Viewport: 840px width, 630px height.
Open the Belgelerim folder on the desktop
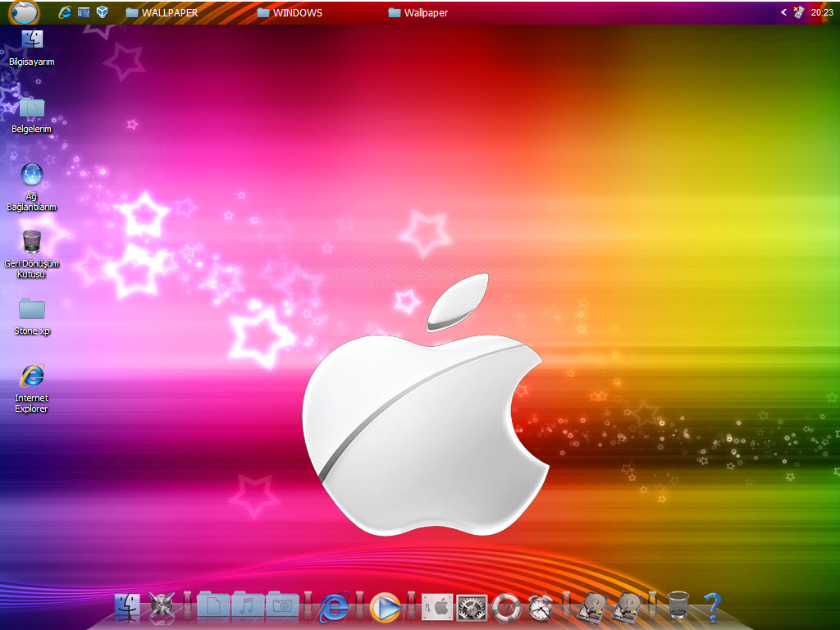32,115
